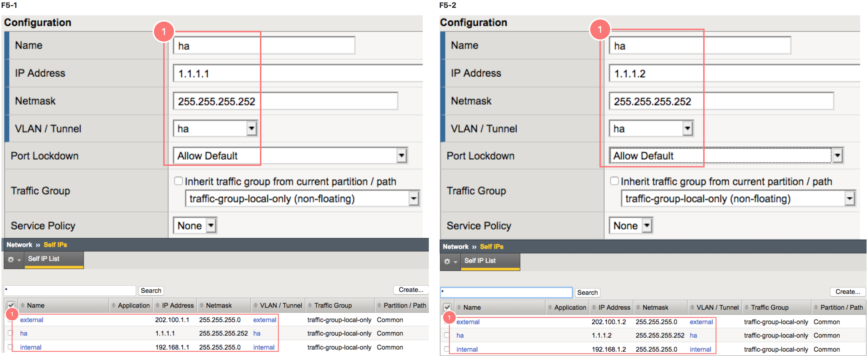Sort F5-2 list by VLAN / Tunnel icon
Screen dimensions: 868x356
(x=692, y=307)
